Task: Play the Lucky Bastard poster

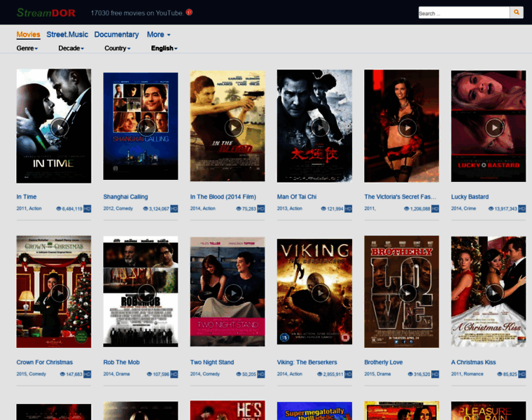Action: pyautogui.click(x=488, y=126)
